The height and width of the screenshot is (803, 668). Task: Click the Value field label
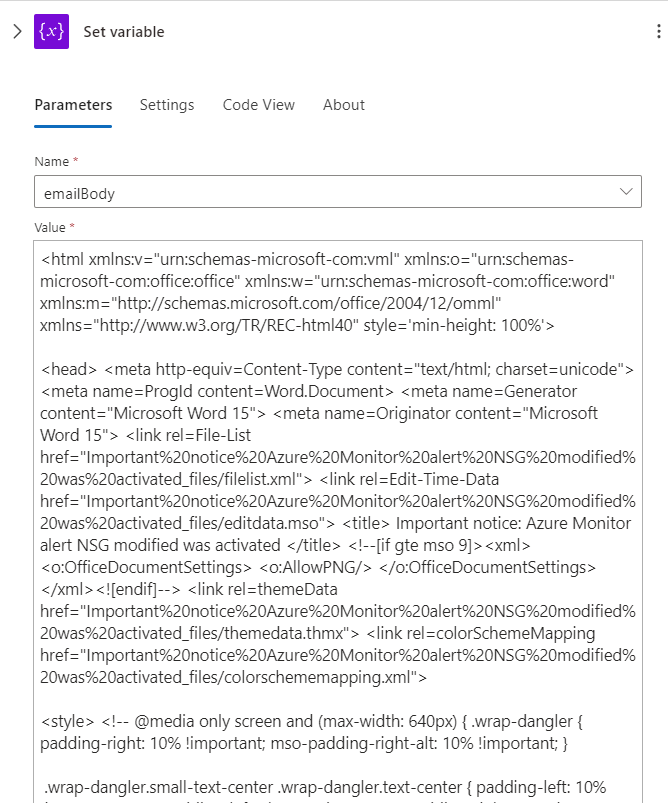click(53, 228)
